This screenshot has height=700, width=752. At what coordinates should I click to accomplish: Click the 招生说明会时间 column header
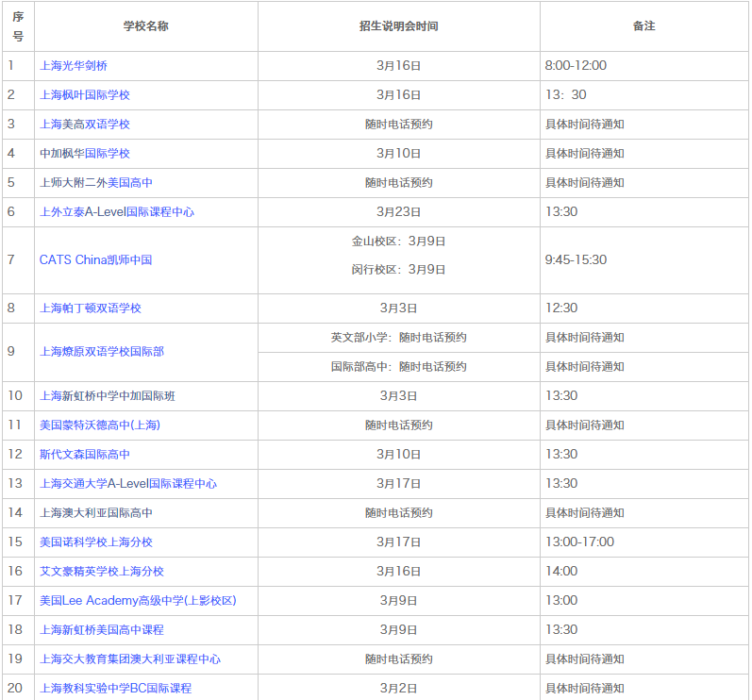click(398, 26)
